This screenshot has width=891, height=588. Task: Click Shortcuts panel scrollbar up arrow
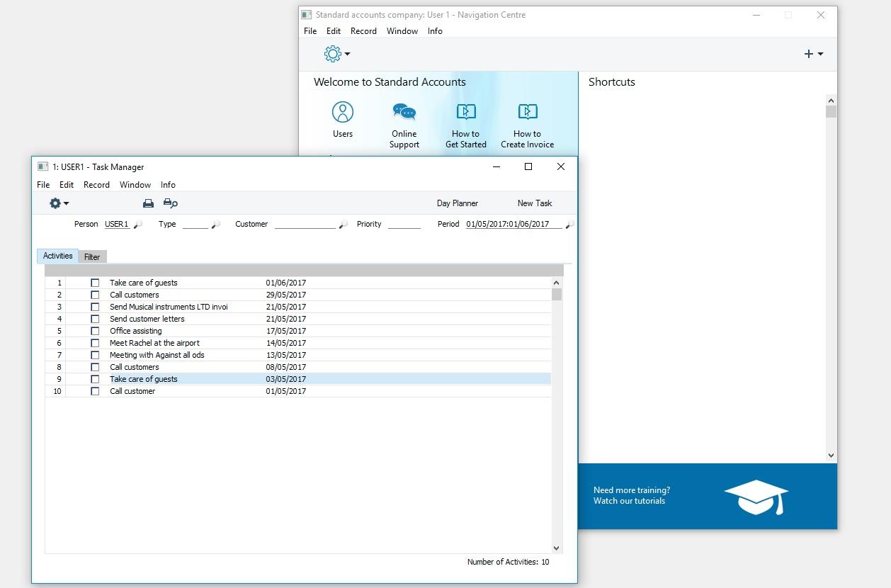click(x=832, y=101)
